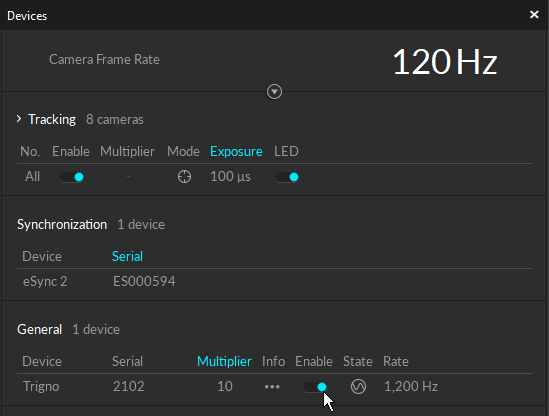Expand the circled down-arrow under frame rate
This screenshot has width=549, height=416.
click(x=274, y=92)
